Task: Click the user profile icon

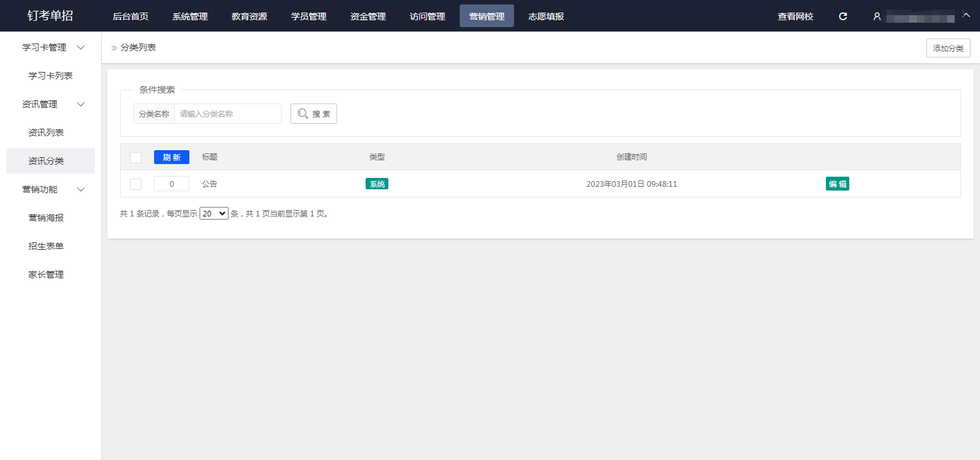Action: click(877, 16)
